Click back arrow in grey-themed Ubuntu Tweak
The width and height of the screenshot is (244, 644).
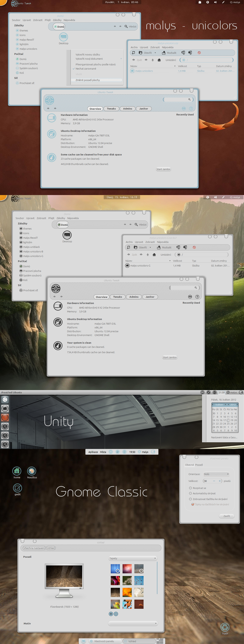click(x=54, y=297)
